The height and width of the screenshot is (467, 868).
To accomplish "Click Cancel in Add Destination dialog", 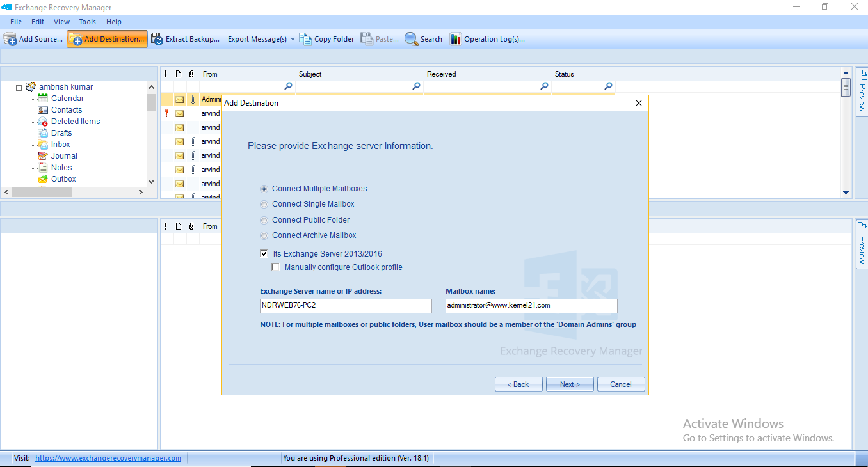I will (x=621, y=384).
